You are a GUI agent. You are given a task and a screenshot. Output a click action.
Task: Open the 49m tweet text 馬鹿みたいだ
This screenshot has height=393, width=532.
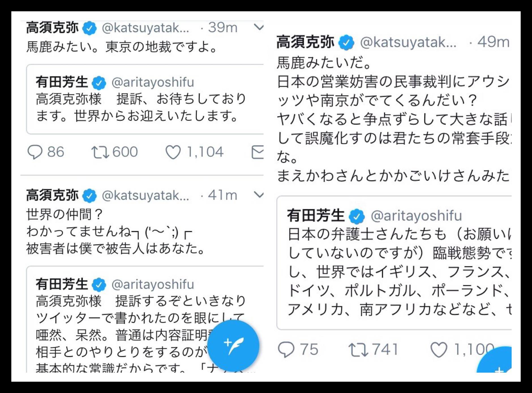click(x=323, y=62)
